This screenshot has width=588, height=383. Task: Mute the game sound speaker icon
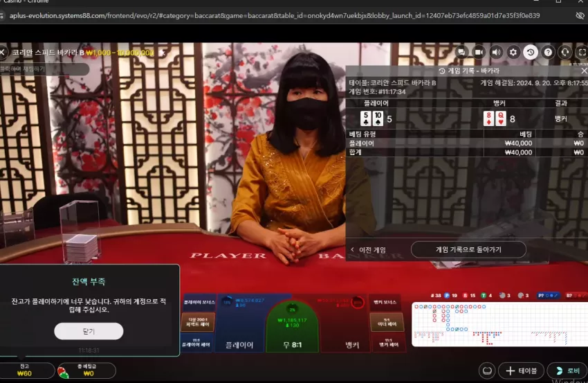point(496,52)
